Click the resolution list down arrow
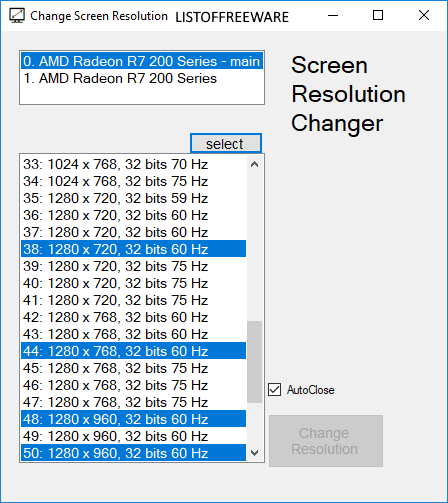448x503 pixels. (x=255, y=453)
